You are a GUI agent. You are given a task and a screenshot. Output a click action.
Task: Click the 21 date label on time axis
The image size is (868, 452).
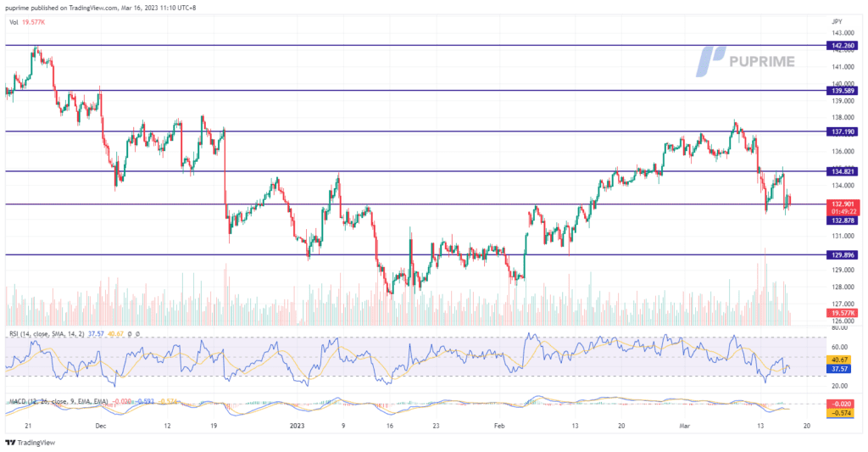28,426
